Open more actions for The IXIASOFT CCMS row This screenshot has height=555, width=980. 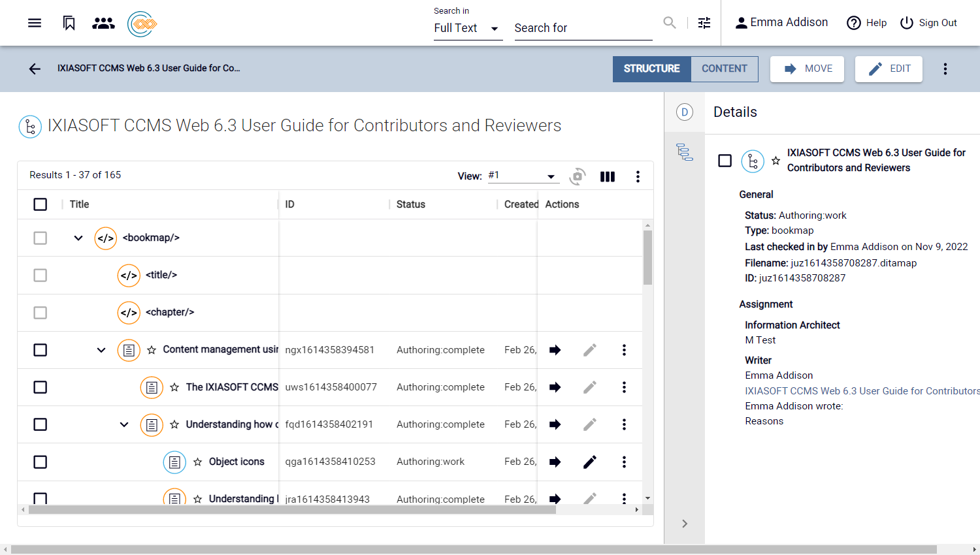pos(624,387)
